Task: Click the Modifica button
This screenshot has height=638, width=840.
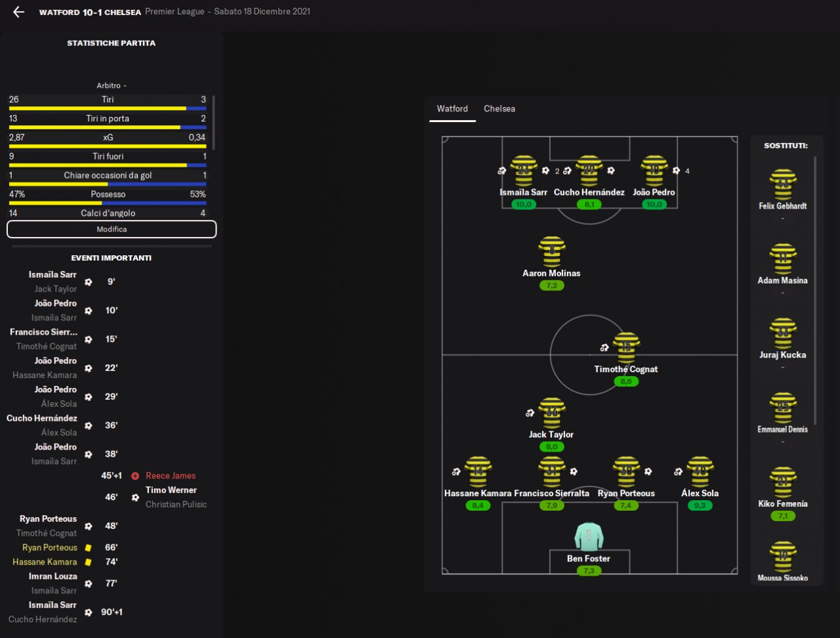Action: tap(112, 229)
